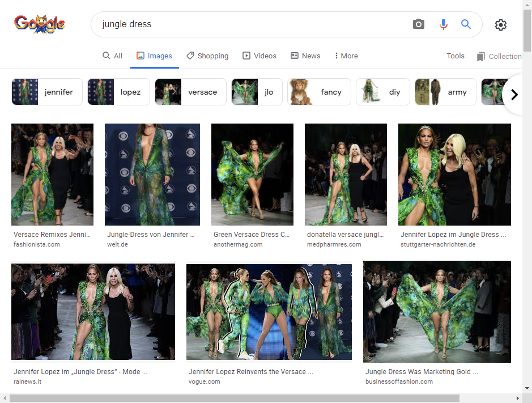Viewport: 532px width, 403px height.
Task: Open the welt.de Grammy dress thumbnail
Action: click(x=152, y=175)
